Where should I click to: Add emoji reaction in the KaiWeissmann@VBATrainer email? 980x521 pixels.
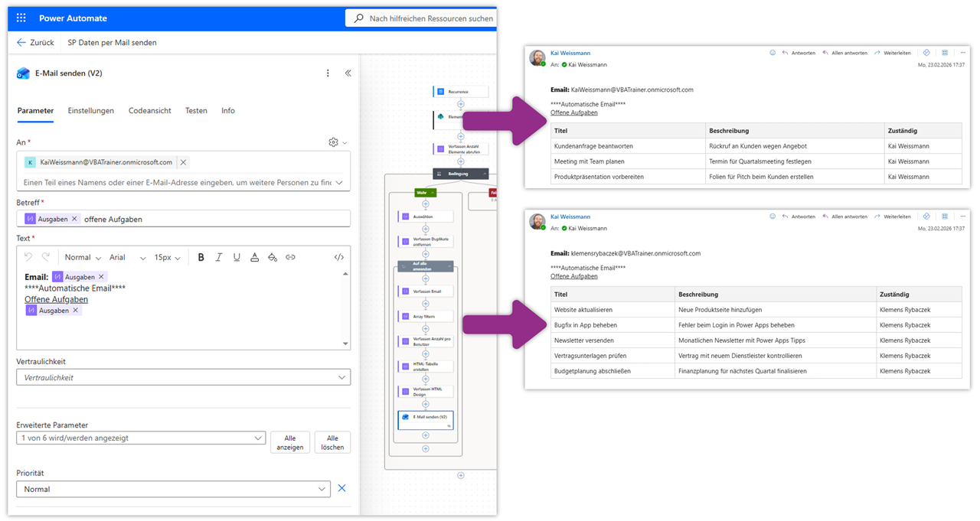773,53
